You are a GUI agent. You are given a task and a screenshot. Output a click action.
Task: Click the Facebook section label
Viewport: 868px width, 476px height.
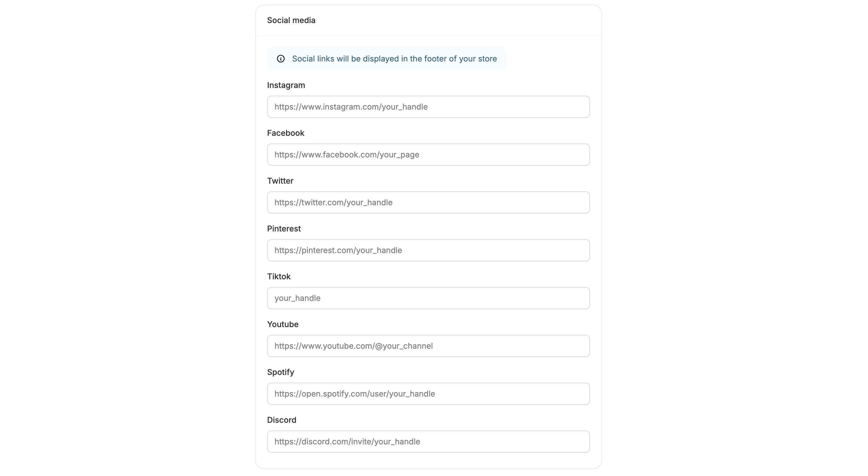coord(285,133)
